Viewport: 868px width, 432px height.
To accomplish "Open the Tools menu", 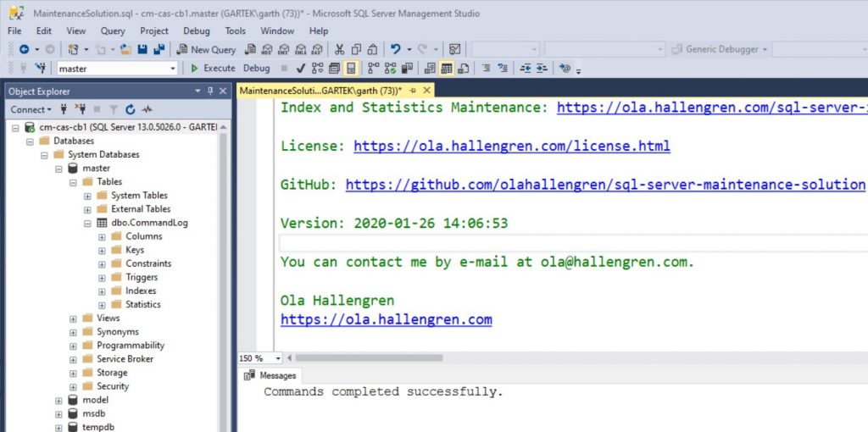I will [236, 31].
